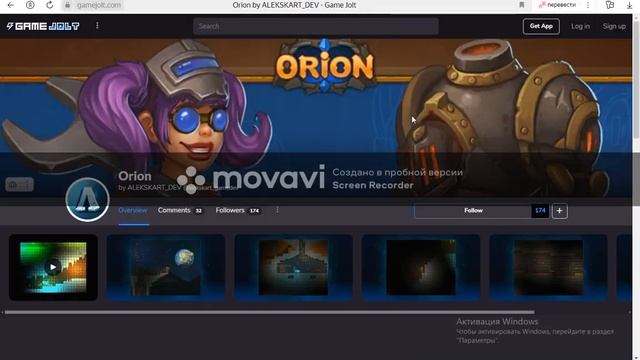The width and height of the screenshot is (640, 360).
Task: Open the Yandex account icon in toolbar
Action: [30, 5]
